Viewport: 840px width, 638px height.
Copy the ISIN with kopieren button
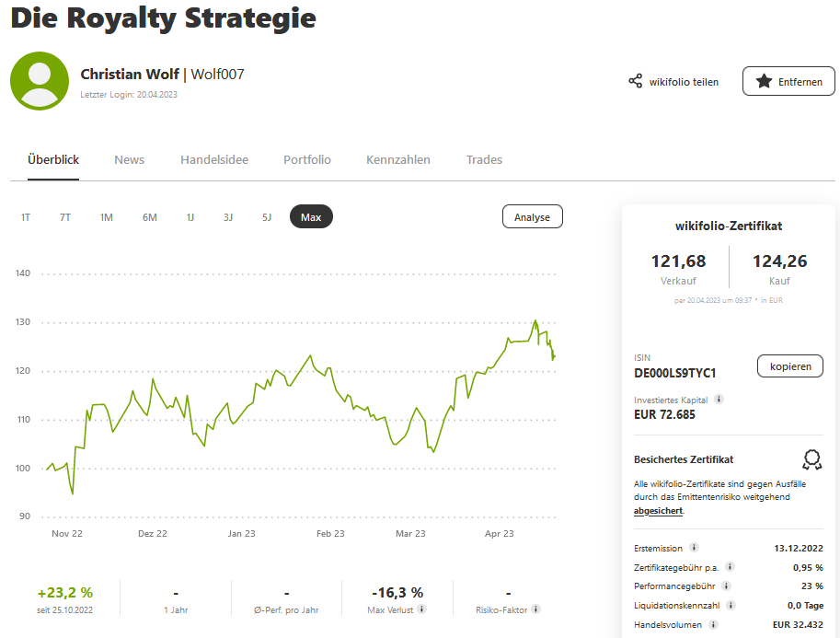click(790, 366)
